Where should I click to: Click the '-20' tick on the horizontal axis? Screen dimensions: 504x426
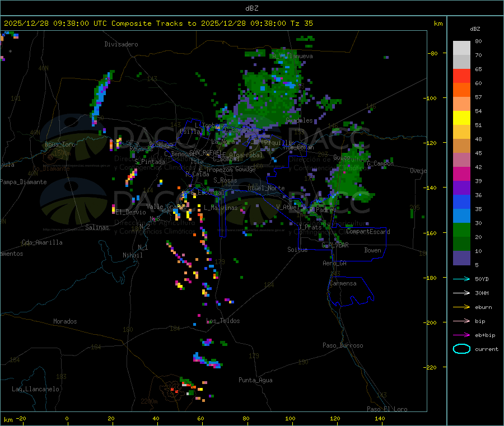click(x=21, y=418)
